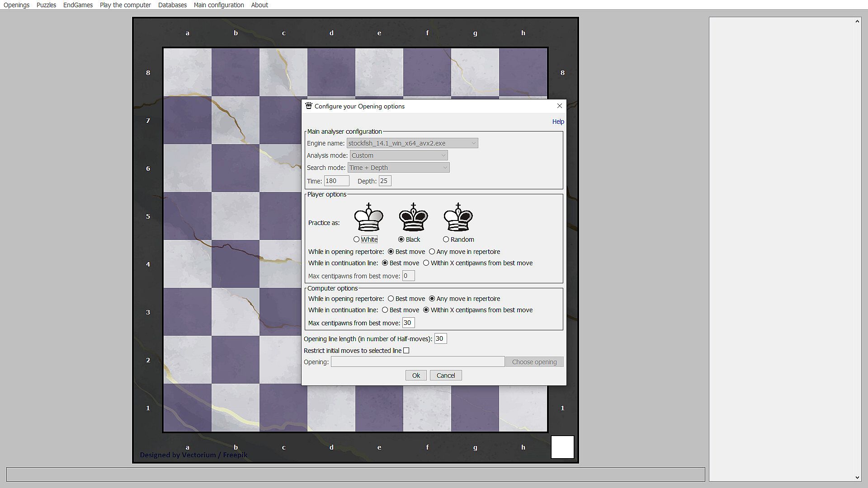Click the scroll up arrow in the right panel

857,21
